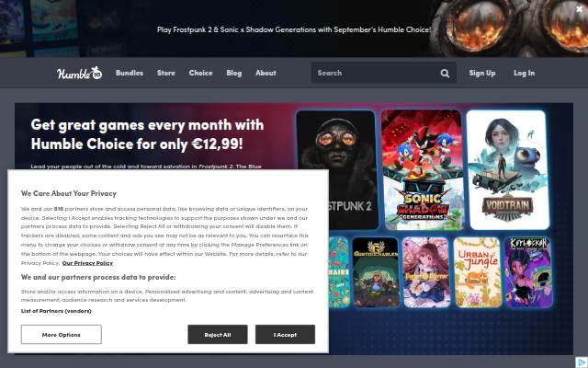Click the search magnifier icon
This screenshot has width=588, height=368.
point(445,74)
